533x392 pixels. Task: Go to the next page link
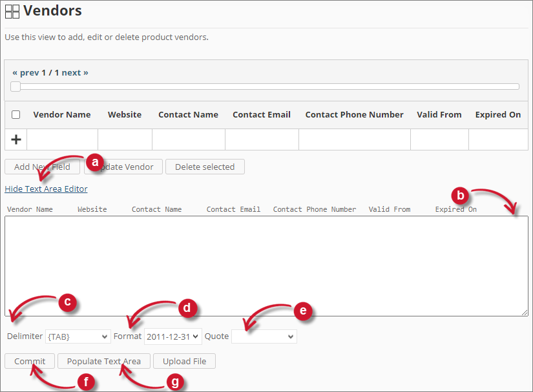75,72
